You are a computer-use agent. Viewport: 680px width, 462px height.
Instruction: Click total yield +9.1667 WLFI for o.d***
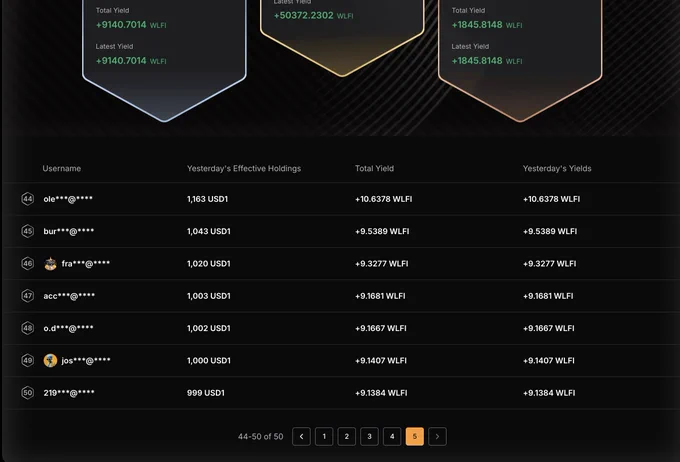pos(381,328)
